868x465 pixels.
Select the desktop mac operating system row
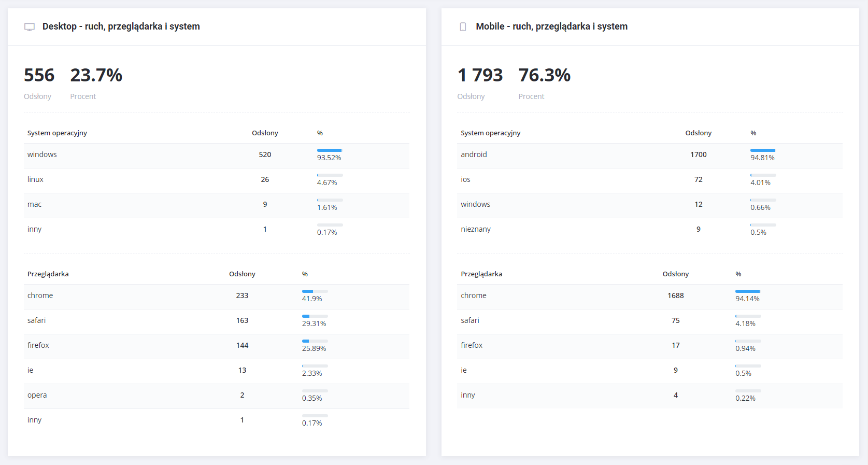tap(217, 205)
